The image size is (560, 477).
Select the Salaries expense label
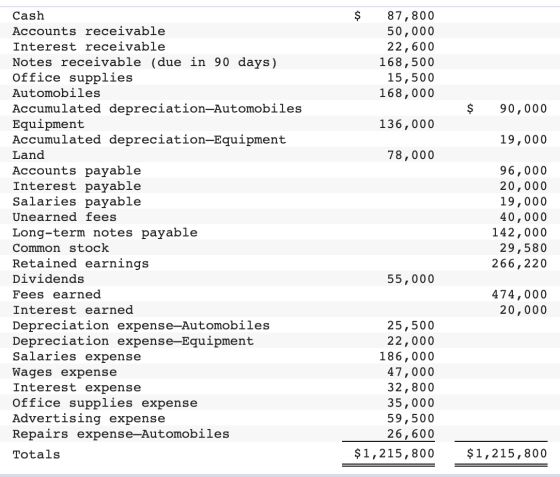coord(77,356)
